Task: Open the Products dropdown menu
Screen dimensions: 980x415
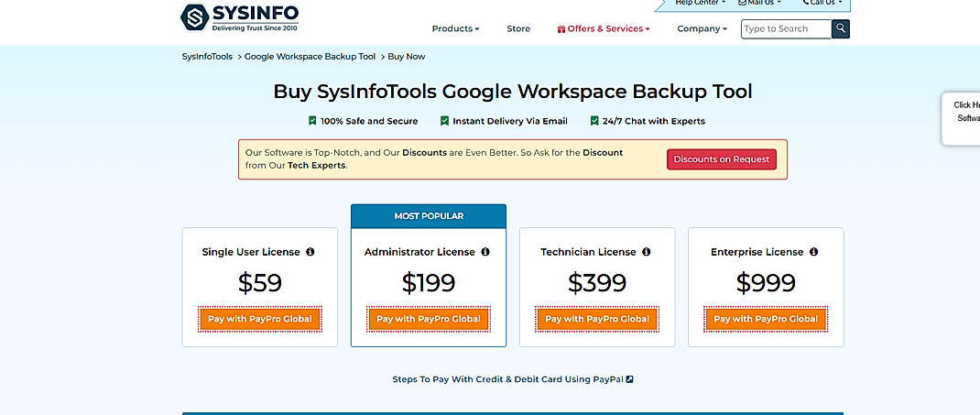Action: coord(455,28)
